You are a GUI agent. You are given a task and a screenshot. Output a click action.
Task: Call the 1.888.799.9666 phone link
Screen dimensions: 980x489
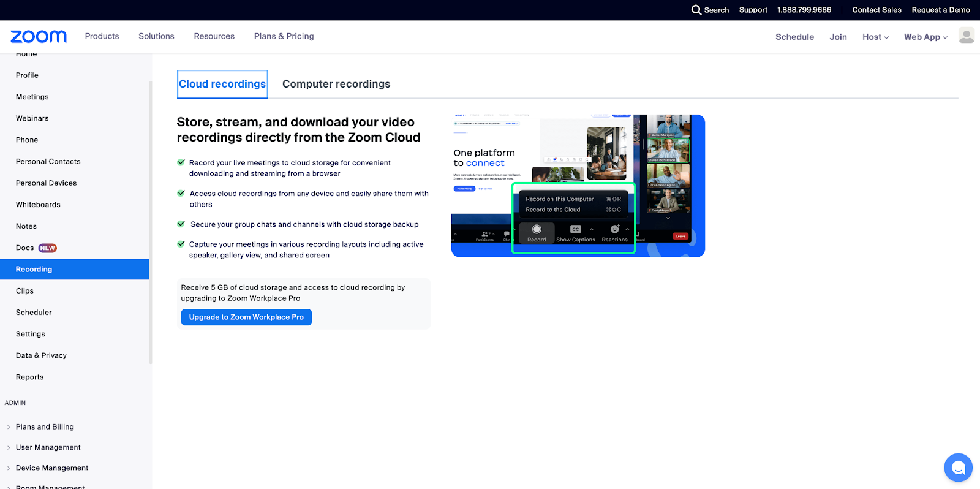coord(804,10)
